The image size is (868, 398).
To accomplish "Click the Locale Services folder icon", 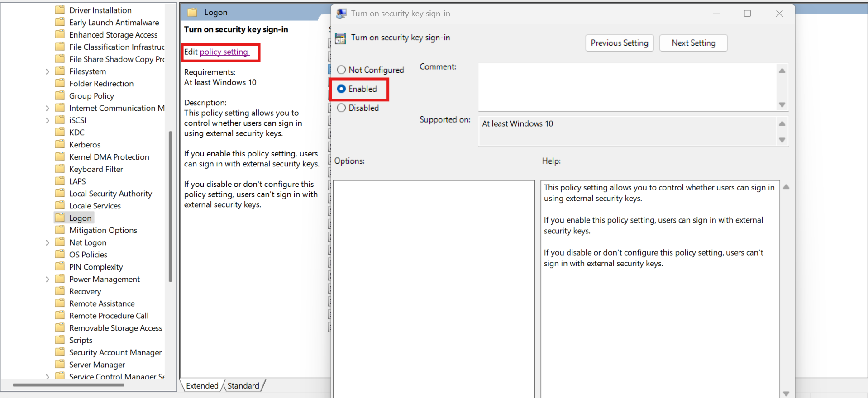I will pyautogui.click(x=60, y=205).
